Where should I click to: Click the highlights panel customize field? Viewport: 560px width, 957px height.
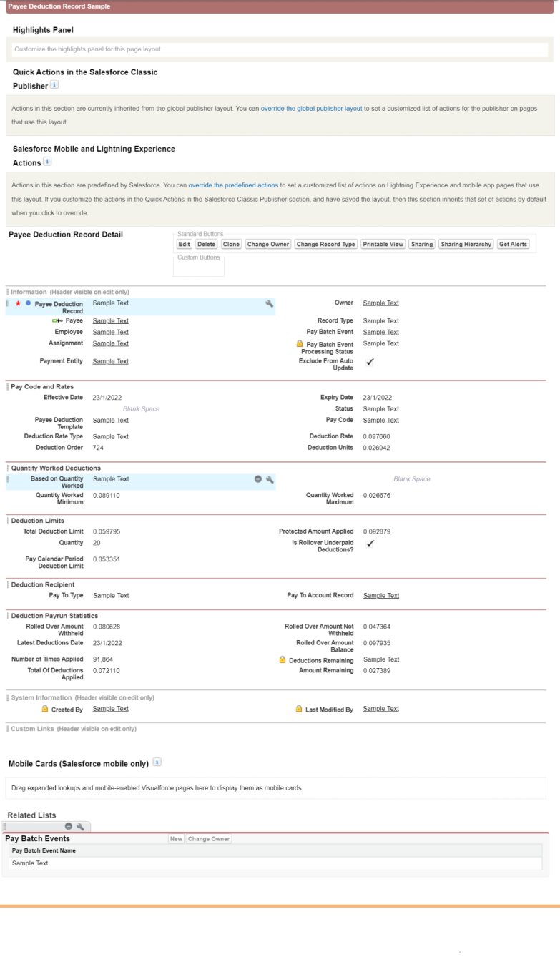(x=280, y=49)
